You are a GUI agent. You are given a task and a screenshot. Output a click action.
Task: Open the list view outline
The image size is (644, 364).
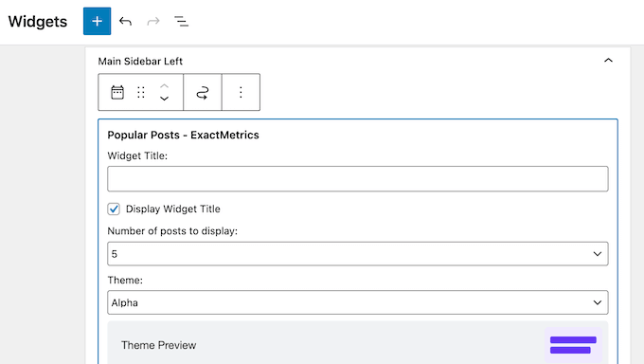tap(181, 21)
